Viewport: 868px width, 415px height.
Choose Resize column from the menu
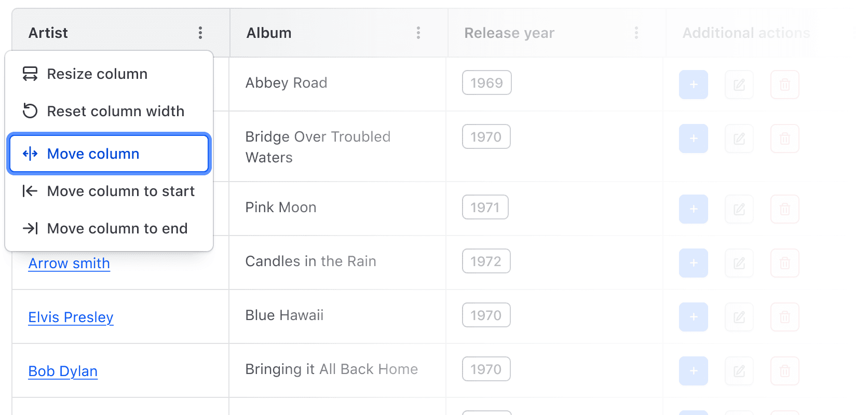point(97,74)
